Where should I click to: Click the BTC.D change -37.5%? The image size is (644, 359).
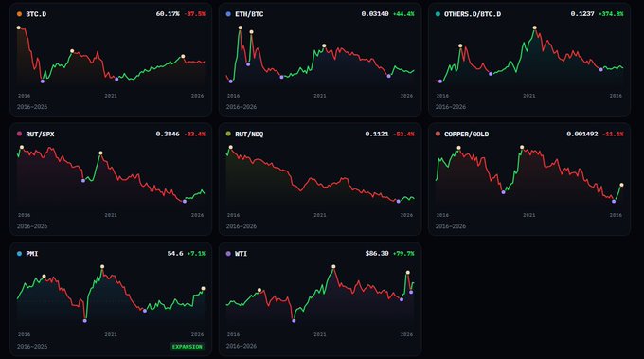click(x=195, y=14)
